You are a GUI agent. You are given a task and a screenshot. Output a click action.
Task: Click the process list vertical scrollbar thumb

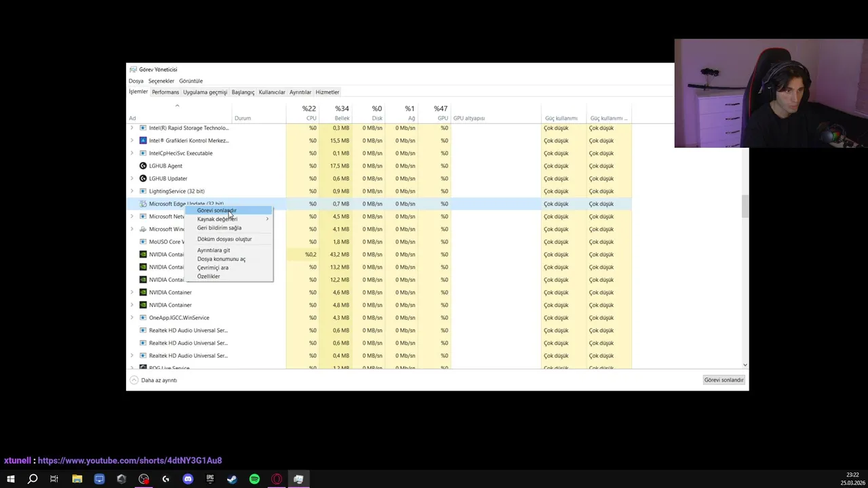(x=745, y=206)
